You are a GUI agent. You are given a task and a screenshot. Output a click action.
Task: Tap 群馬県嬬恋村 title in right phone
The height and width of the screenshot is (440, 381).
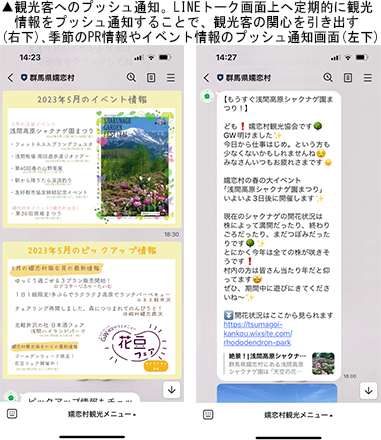pos(249,78)
